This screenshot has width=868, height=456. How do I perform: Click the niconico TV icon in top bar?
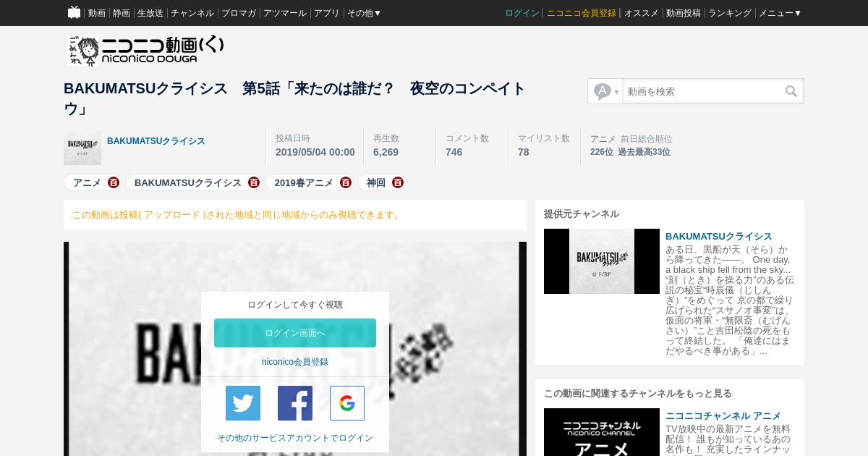click(74, 12)
